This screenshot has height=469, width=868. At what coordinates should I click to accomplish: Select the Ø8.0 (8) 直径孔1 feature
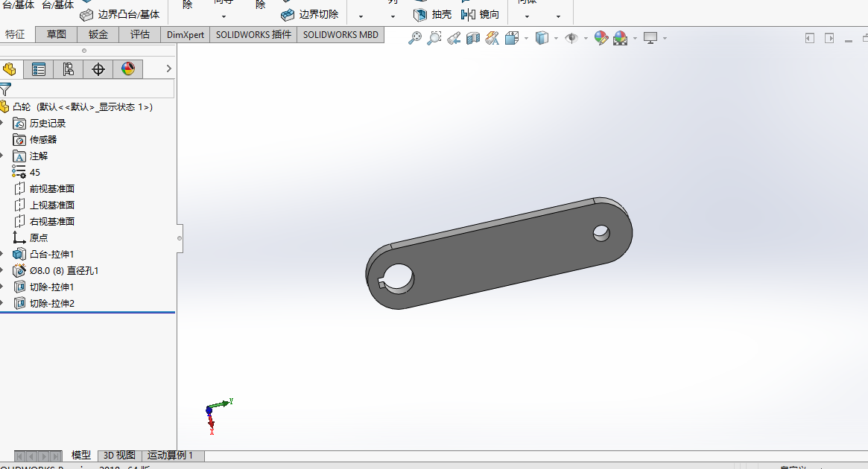point(56,270)
